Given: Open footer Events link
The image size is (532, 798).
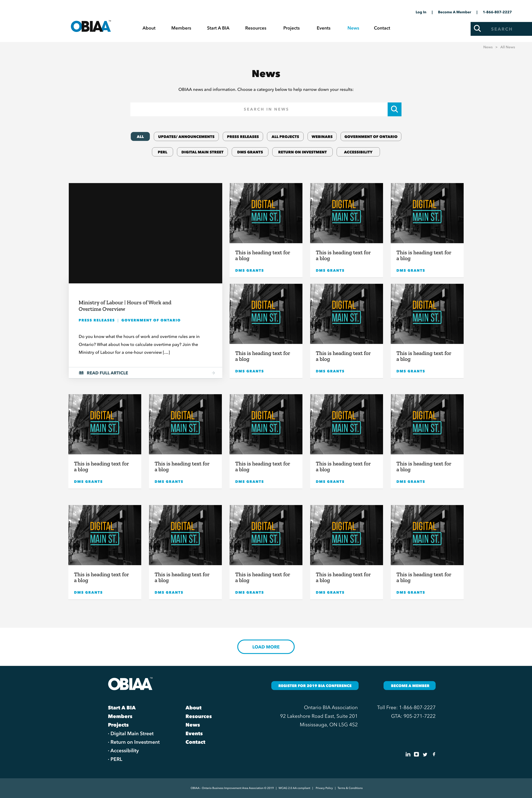Looking at the screenshot, I should (x=194, y=733).
